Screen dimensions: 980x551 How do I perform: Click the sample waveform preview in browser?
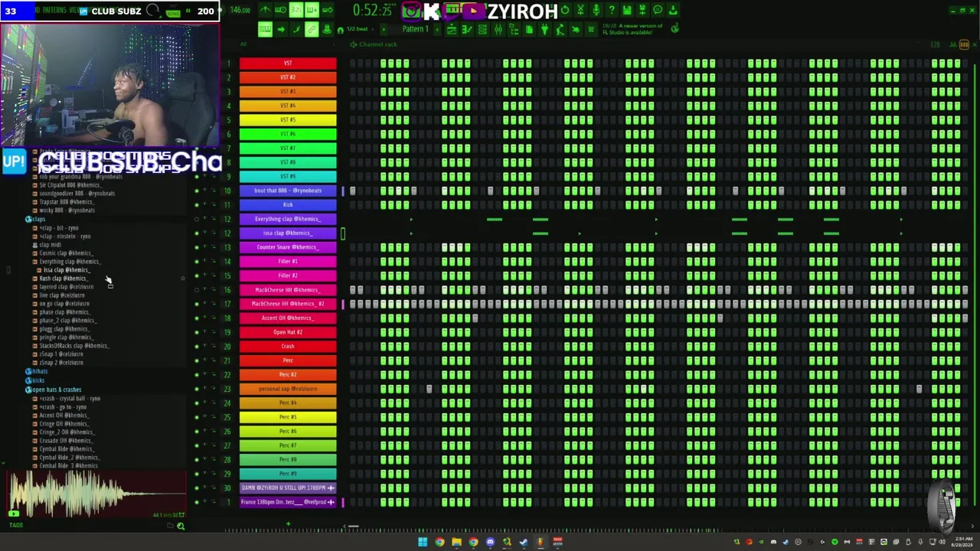[x=96, y=494]
